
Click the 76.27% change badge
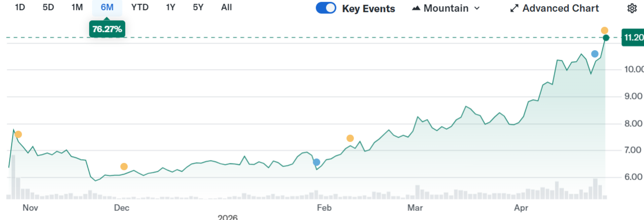click(x=107, y=29)
